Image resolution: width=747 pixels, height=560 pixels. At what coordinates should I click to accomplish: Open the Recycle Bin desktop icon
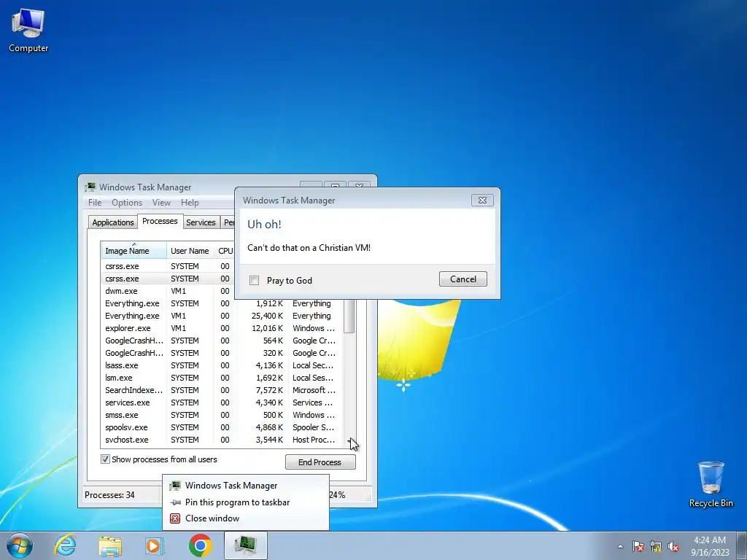coord(711,484)
